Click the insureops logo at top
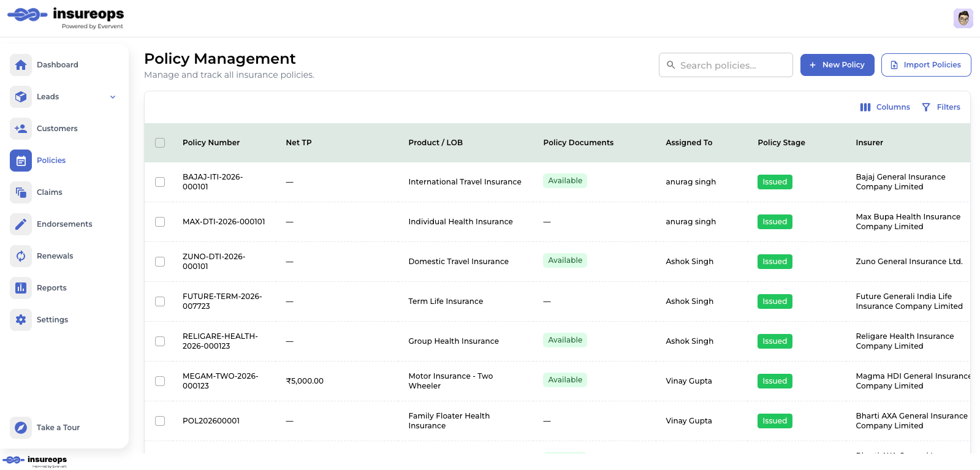 coord(66,18)
